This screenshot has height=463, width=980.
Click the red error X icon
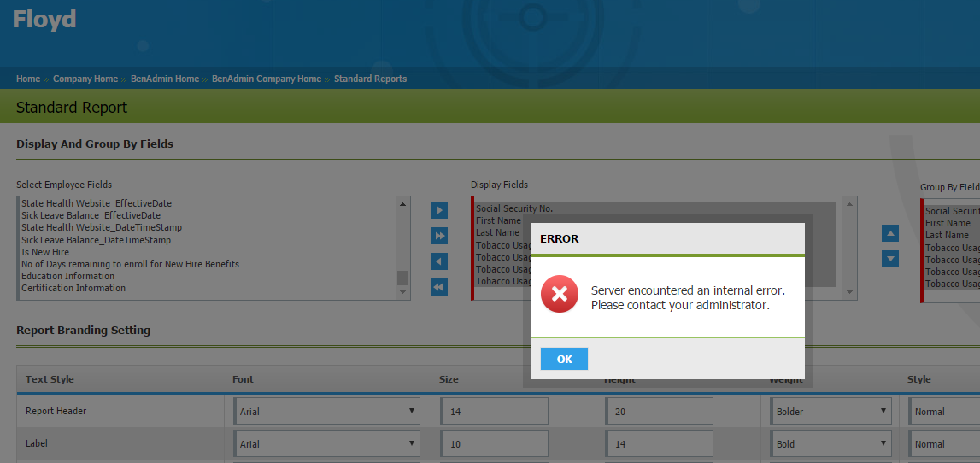559,295
